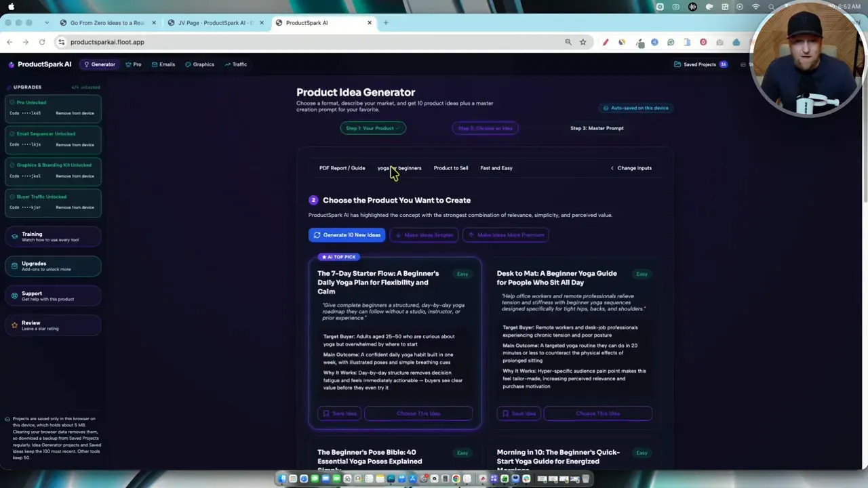Remove Email Sequencer code from device
Viewport: 868px width, 488px height.
(x=75, y=144)
